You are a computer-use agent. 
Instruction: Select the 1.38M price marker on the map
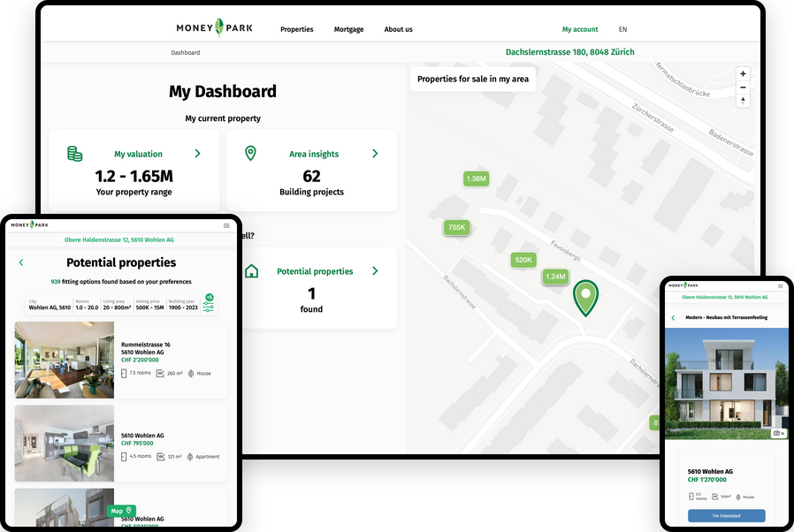tap(476, 179)
